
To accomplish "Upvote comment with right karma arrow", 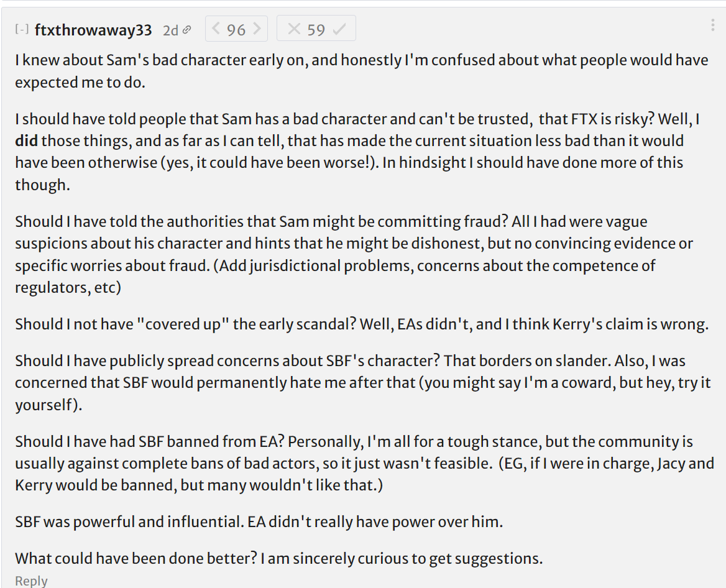I will click(257, 29).
